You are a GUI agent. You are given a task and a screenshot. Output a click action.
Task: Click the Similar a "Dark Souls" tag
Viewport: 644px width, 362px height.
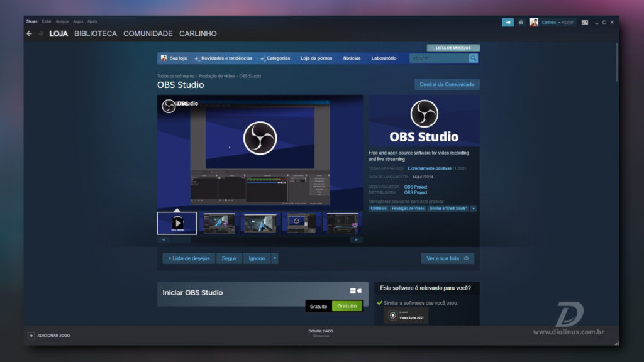tap(448, 209)
